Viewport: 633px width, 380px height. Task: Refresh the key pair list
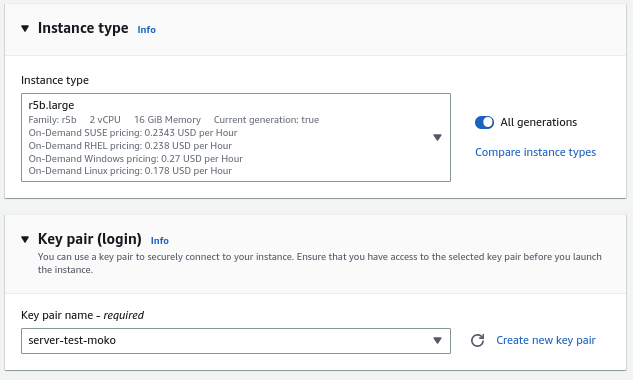point(477,340)
